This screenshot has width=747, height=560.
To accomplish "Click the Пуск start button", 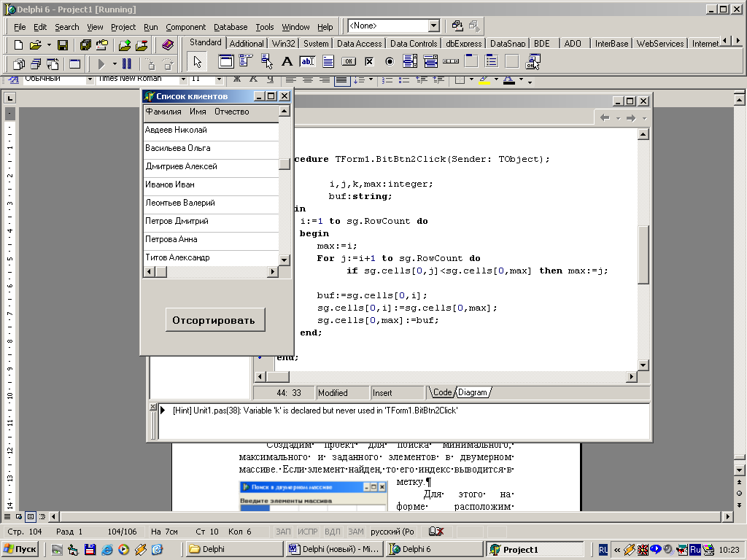I will (x=20, y=550).
